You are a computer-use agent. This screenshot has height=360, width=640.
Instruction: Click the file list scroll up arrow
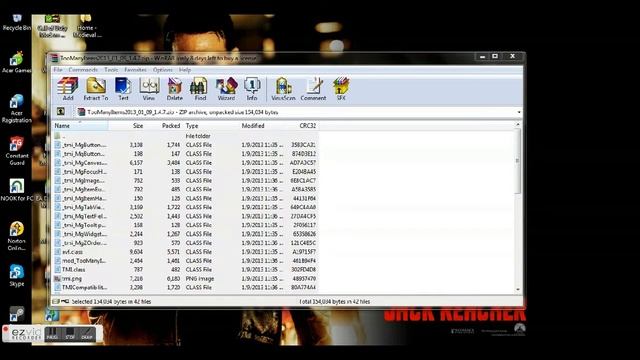tap(518, 124)
